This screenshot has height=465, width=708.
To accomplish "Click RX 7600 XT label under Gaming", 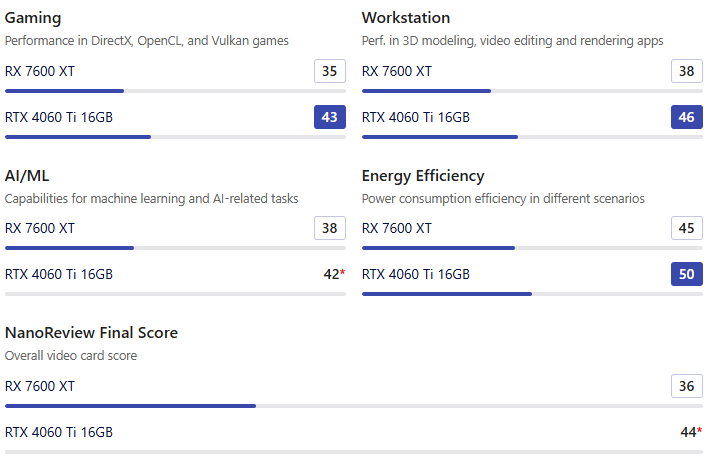I will click(x=40, y=71).
